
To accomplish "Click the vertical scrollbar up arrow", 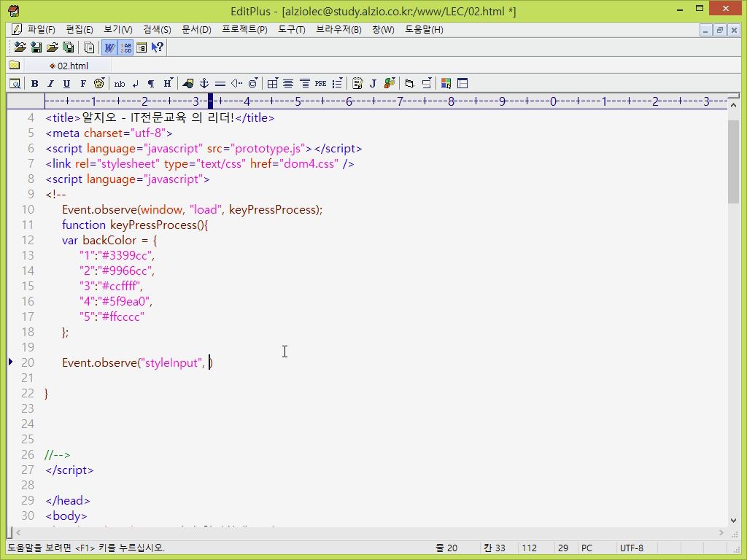I will coord(734,106).
